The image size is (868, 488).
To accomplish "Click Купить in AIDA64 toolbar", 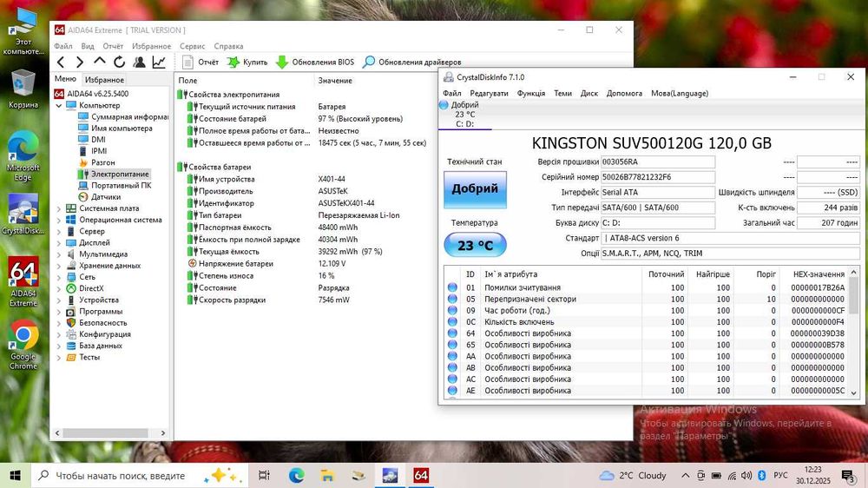I will (x=247, y=62).
